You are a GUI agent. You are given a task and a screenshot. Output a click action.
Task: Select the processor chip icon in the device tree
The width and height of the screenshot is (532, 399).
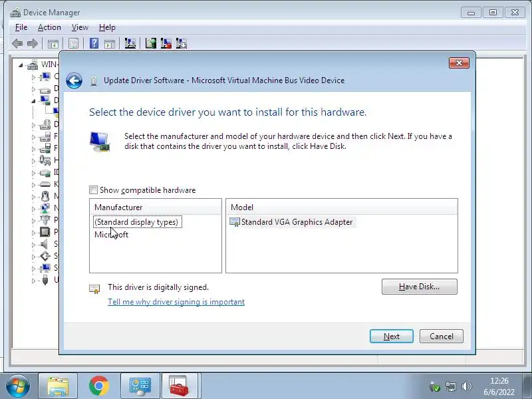45,232
